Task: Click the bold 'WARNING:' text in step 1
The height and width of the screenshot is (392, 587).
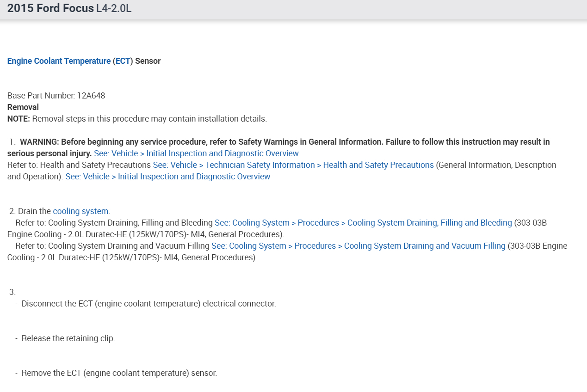Action: point(39,142)
